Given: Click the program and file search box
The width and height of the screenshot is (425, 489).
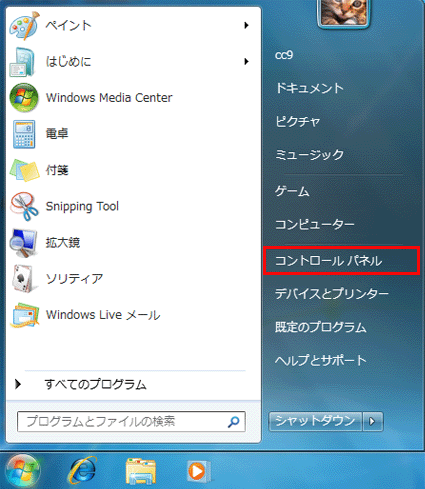Looking at the screenshot, I should pos(131,422).
